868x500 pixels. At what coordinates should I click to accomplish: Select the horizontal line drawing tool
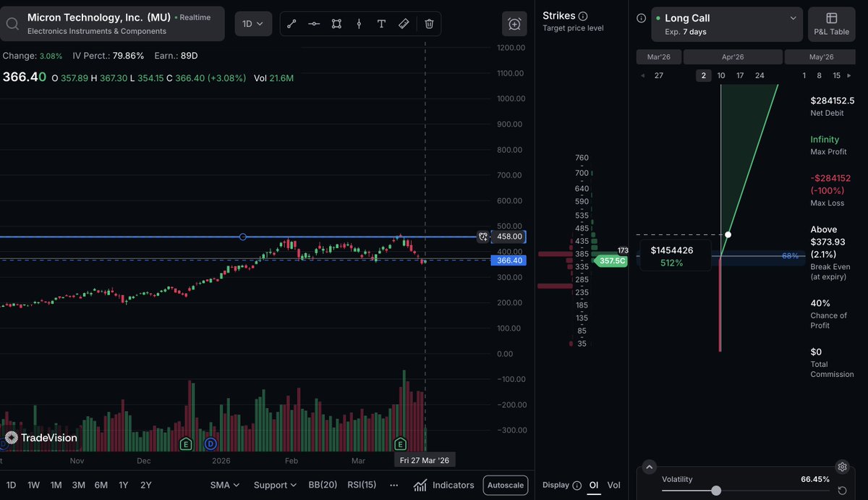[x=314, y=24]
